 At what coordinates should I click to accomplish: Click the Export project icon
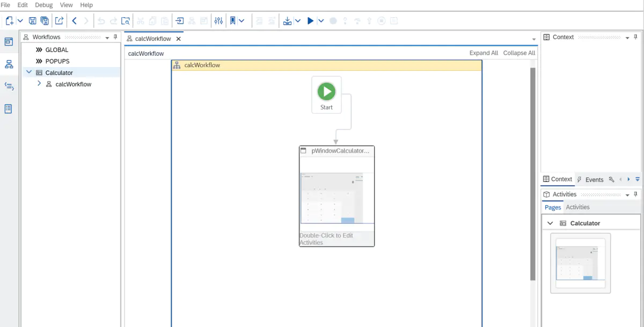(59, 21)
